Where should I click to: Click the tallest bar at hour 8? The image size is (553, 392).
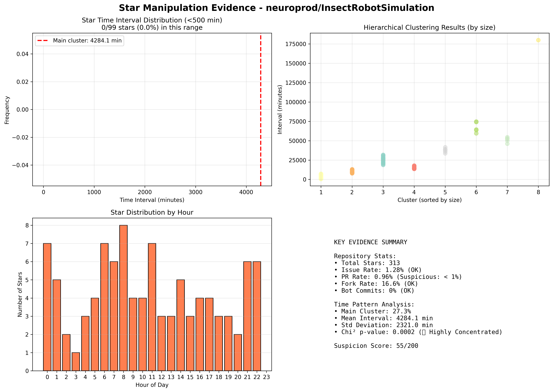point(124,298)
